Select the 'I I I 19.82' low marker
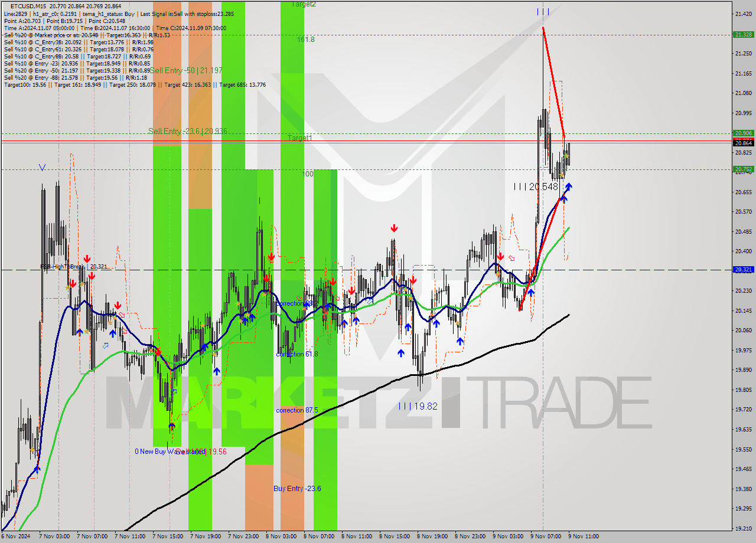The height and width of the screenshot is (543, 756). (x=418, y=406)
